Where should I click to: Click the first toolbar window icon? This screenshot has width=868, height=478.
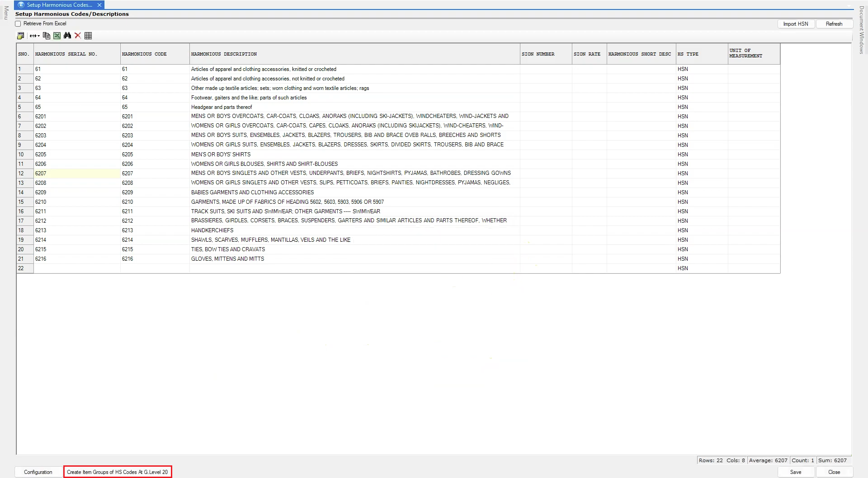tap(20, 36)
